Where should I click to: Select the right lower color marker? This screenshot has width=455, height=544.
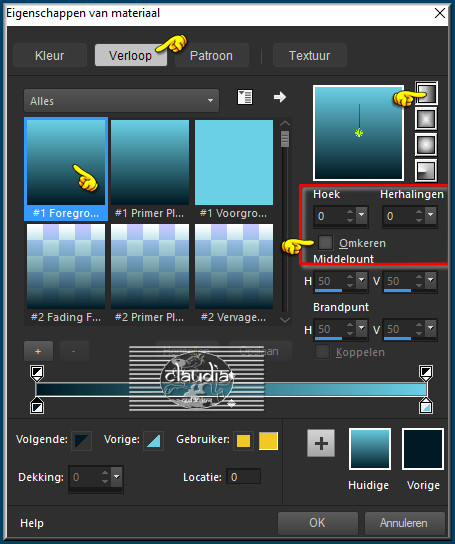tap(426, 406)
